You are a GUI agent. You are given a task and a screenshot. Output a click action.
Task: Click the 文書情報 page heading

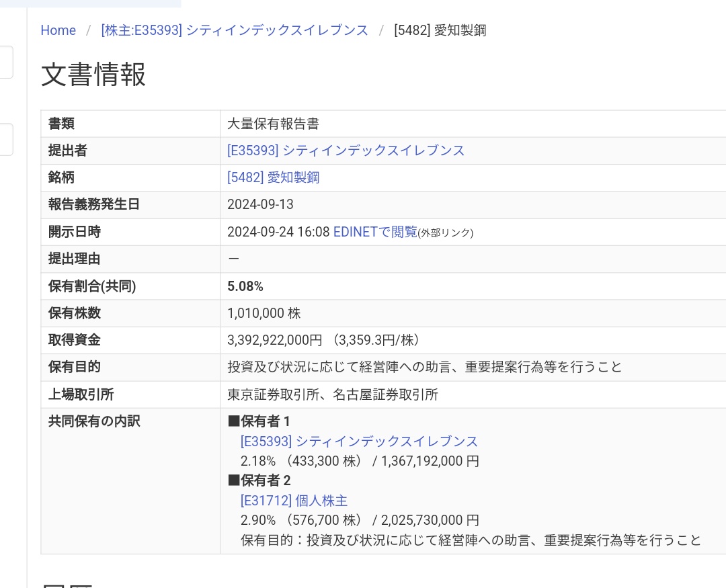[93, 74]
